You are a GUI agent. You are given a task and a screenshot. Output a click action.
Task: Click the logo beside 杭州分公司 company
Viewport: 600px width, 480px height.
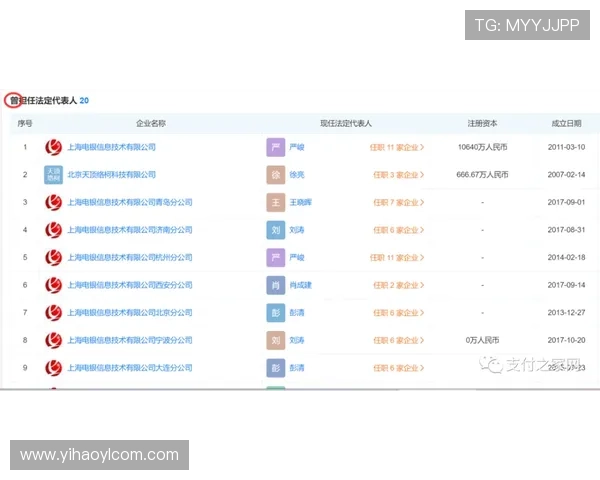53,258
